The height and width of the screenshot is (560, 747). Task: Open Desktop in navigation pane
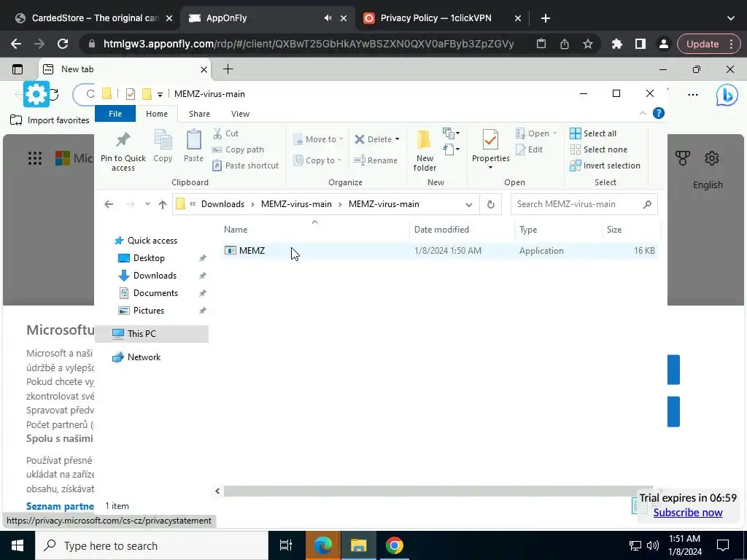tap(149, 258)
